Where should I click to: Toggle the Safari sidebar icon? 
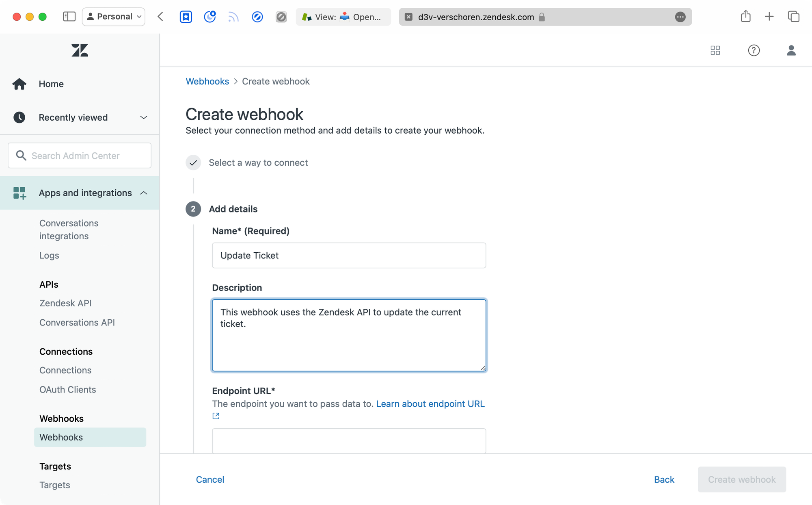[x=69, y=17]
